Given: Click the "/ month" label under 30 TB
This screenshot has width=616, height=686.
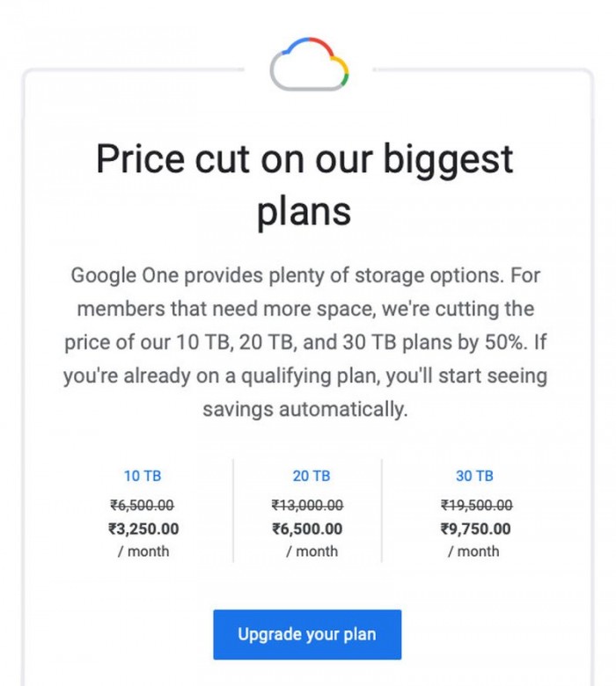Looking at the screenshot, I should click(473, 551).
